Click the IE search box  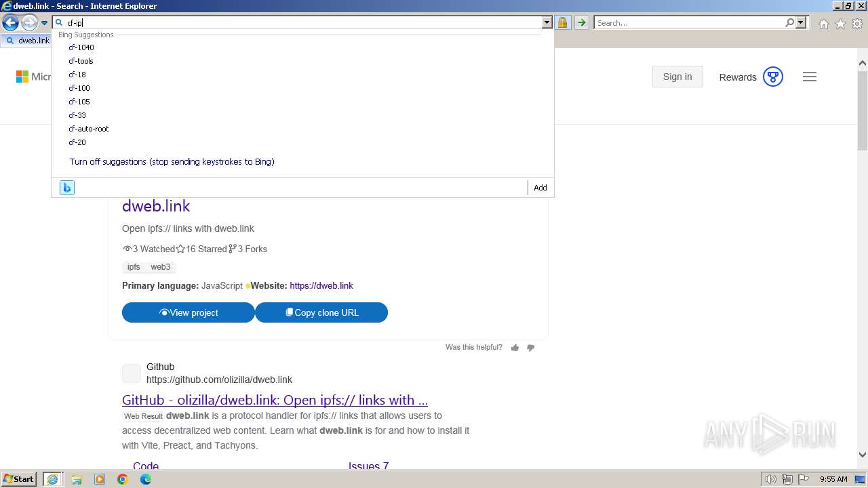click(689, 22)
